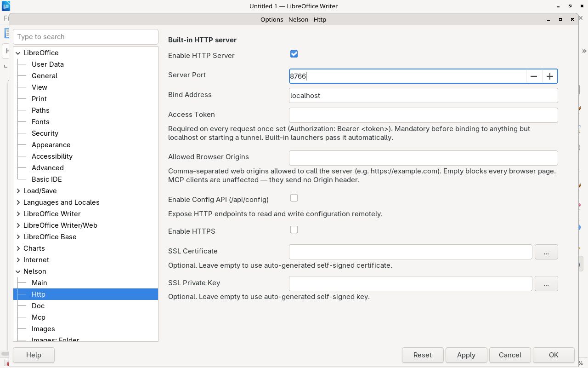Confirm settings with OK button
This screenshot has width=588, height=368.
[554, 355]
